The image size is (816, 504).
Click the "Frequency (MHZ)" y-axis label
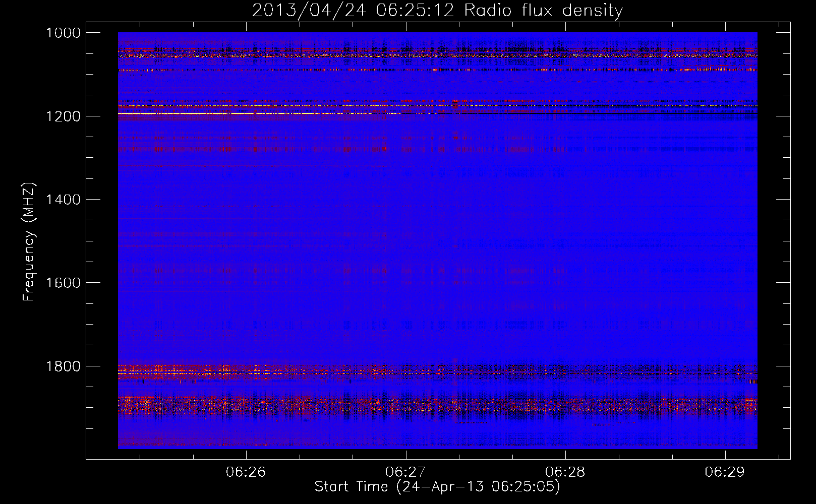[x=29, y=242]
